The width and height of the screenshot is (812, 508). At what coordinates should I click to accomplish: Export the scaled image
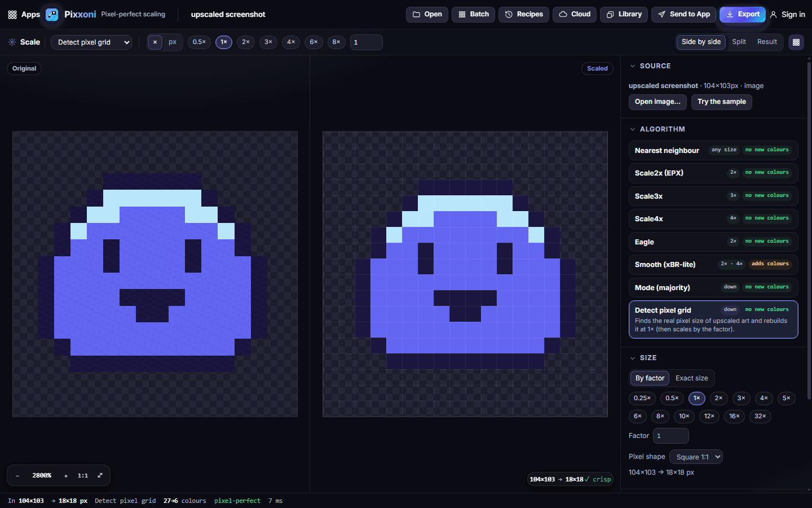pos(743,14)
